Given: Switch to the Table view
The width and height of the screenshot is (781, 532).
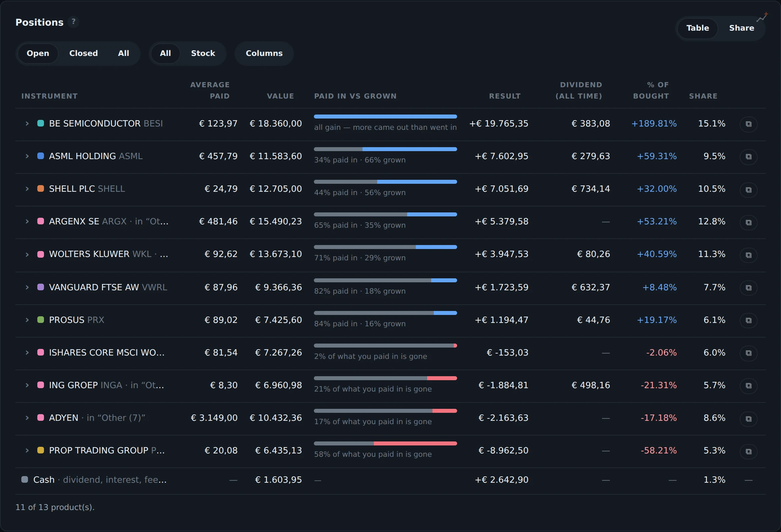Looking at the screenshot, I should (x=697, y=28).
